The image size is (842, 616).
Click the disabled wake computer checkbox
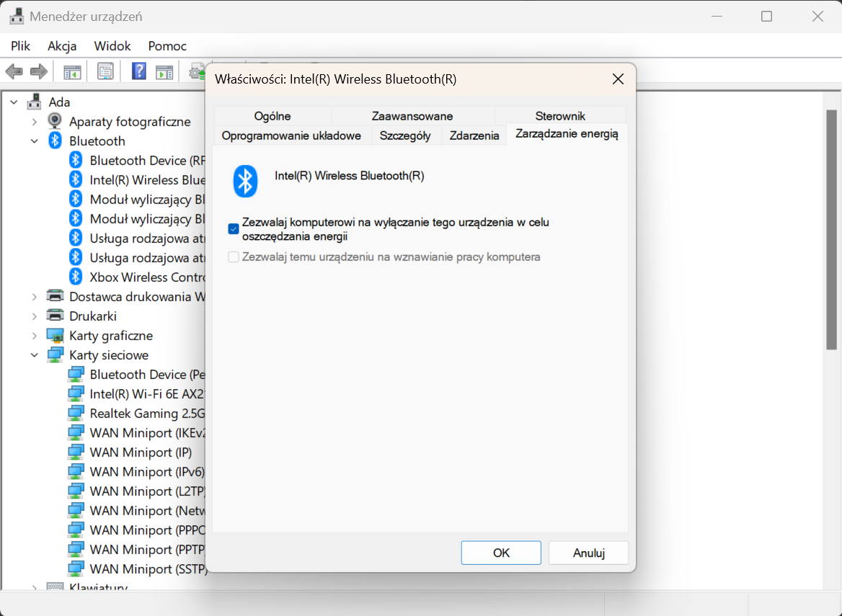pos(234,256)
